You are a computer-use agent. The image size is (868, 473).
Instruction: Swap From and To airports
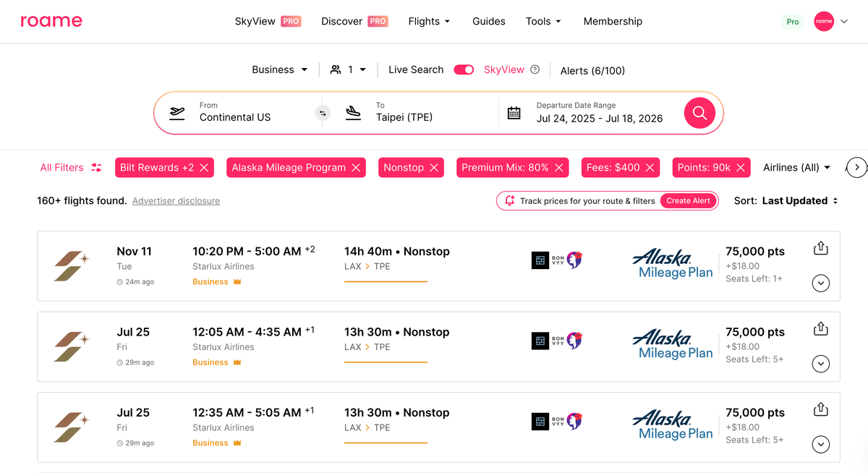323,113
